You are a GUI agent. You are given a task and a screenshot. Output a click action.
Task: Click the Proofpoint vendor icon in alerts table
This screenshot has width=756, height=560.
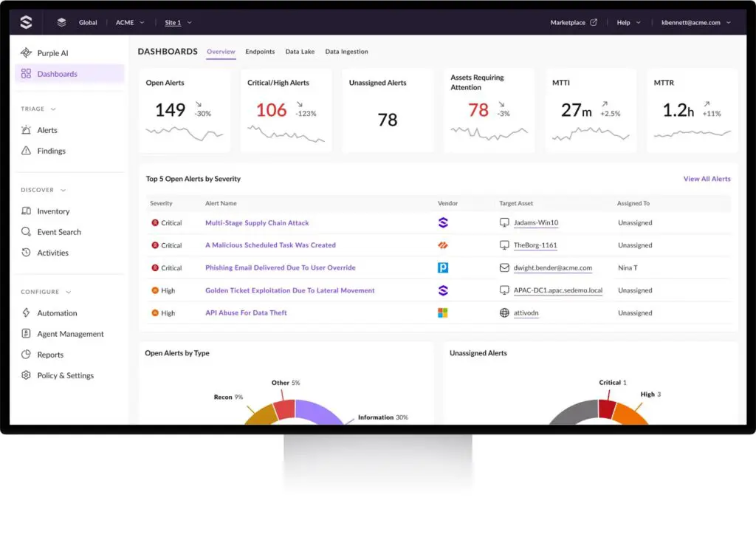pos(442,267)
